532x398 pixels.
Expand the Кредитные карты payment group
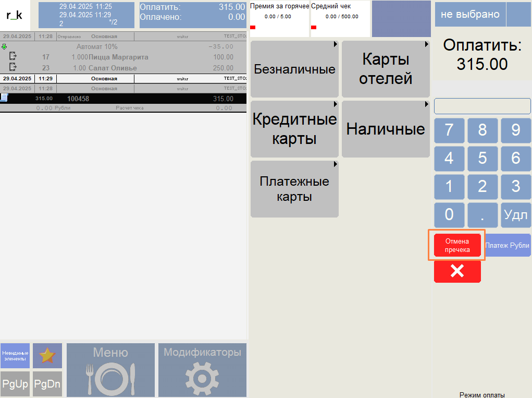click(294, 129)
